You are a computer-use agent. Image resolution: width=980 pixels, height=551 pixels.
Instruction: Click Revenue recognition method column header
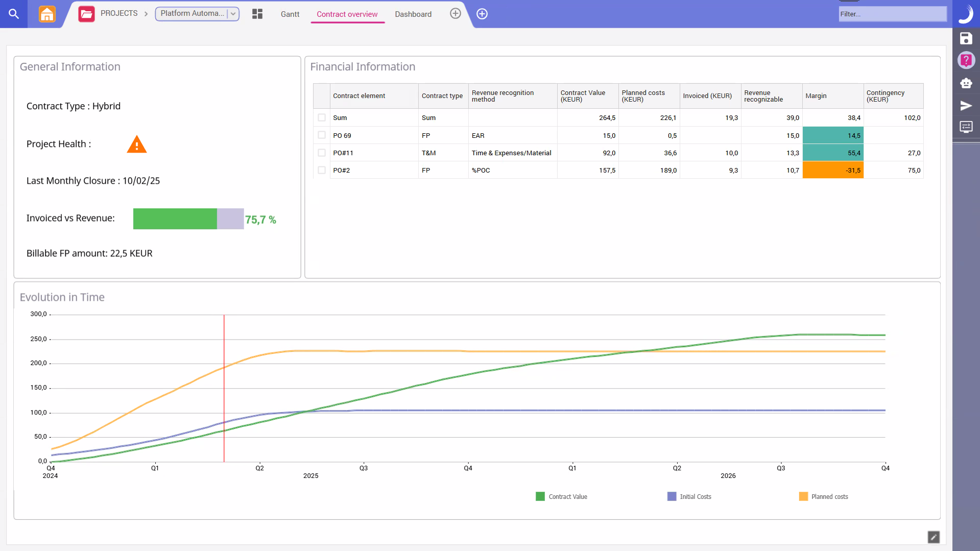(x=513, y=96)
